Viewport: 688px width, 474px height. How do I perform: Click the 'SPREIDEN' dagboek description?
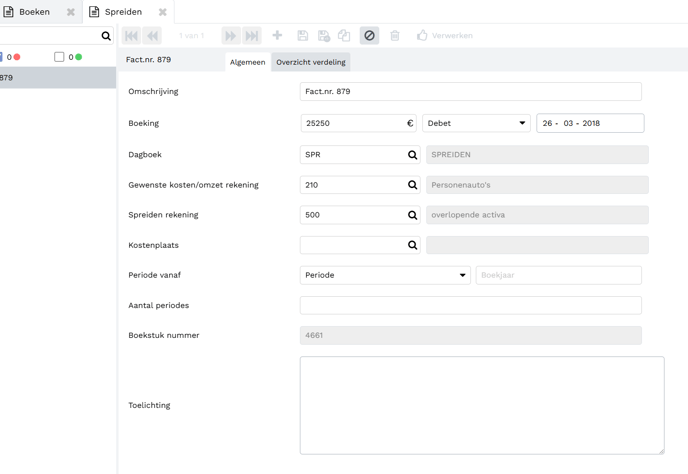(x=537, y=154)
